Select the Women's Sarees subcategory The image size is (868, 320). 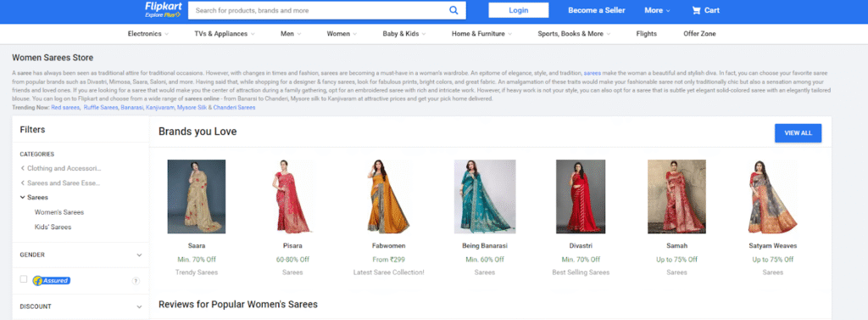pos(59,212)
